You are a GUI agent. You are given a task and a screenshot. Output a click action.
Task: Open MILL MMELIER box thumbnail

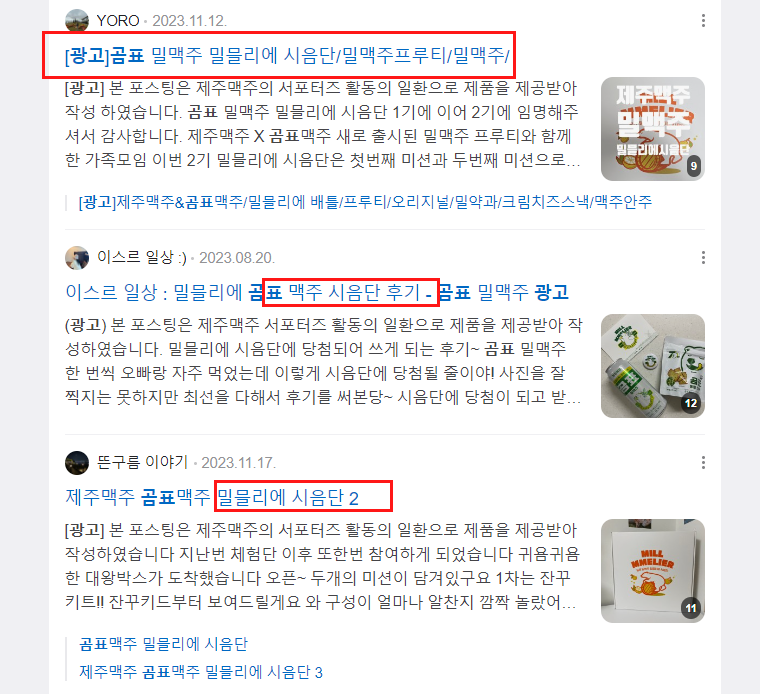coord(652,571)
